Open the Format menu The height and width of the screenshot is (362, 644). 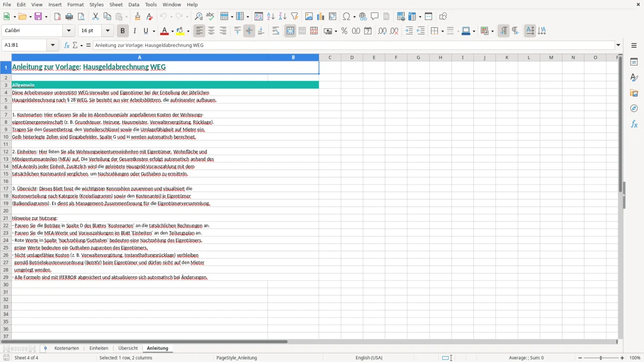(76, 4)
